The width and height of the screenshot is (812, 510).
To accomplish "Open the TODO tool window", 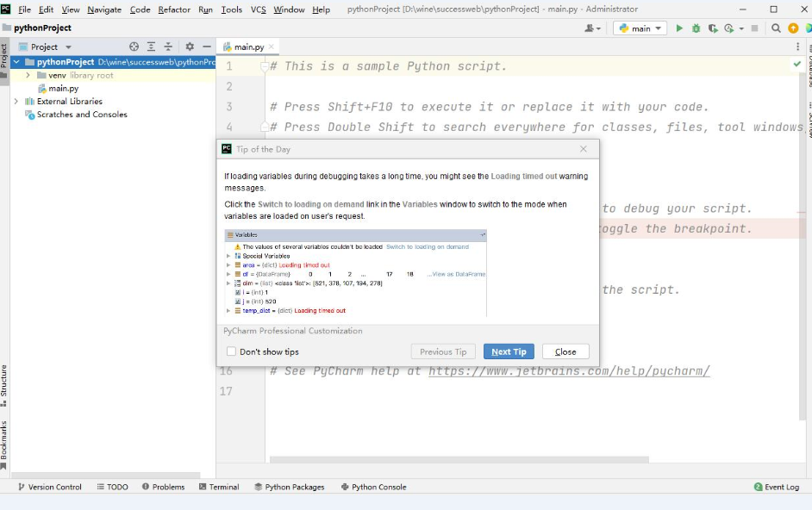I will coord(112,487).
